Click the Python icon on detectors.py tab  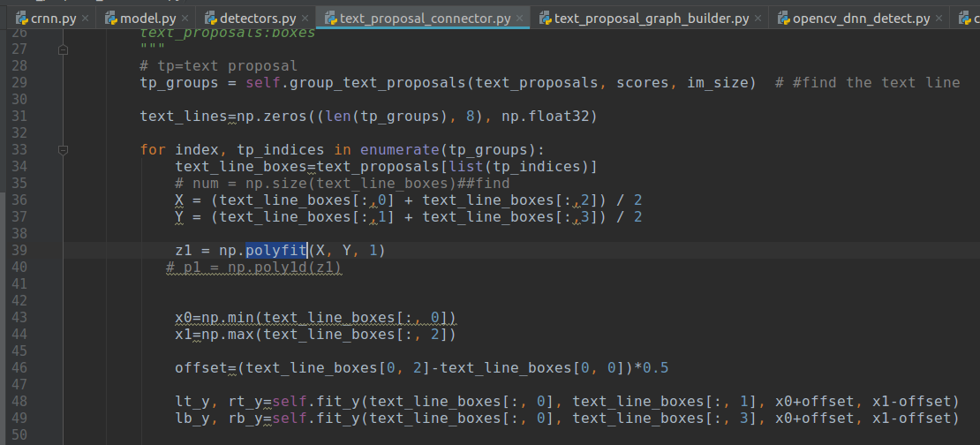click(211, 19)
